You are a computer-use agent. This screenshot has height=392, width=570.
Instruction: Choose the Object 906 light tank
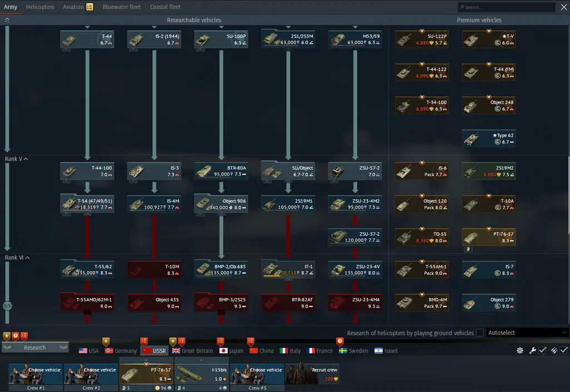[221, 204]
